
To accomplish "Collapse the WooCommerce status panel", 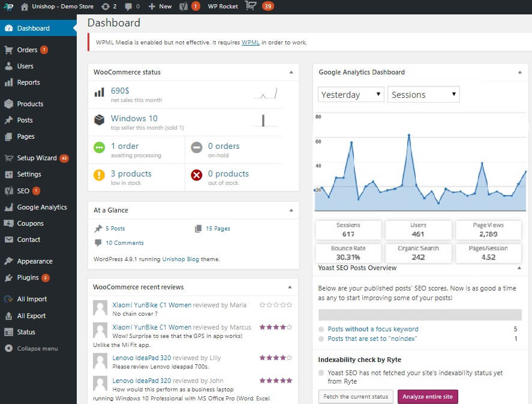I will 291,72.
